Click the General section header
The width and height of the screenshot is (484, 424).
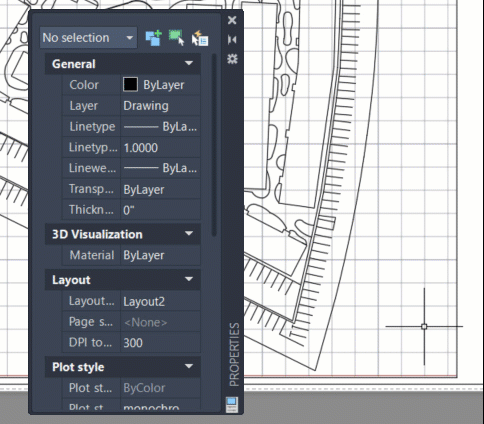pos(123,64)
